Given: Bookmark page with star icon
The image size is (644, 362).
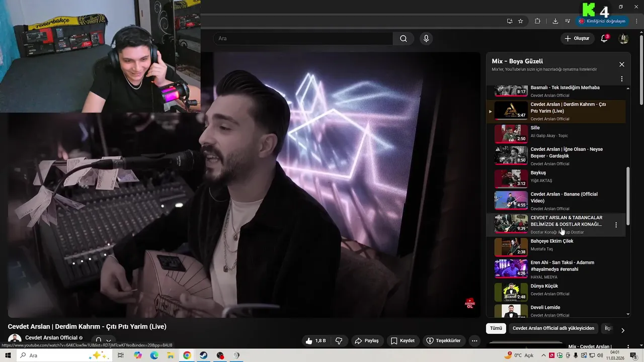Looking at the screenshot, I should tap(521, 21).
